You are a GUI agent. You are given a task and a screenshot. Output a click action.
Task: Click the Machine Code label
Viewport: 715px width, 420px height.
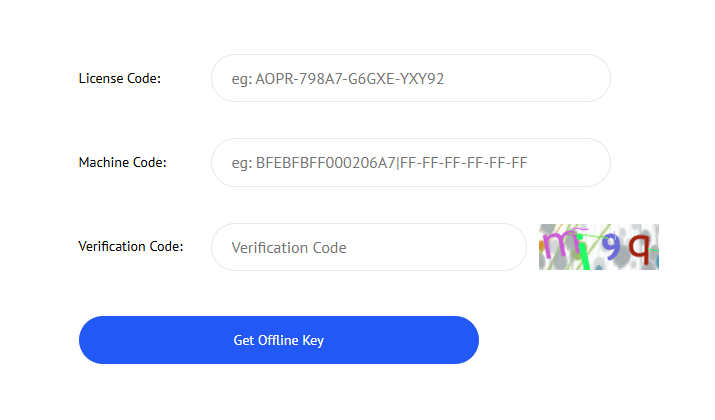122,162
